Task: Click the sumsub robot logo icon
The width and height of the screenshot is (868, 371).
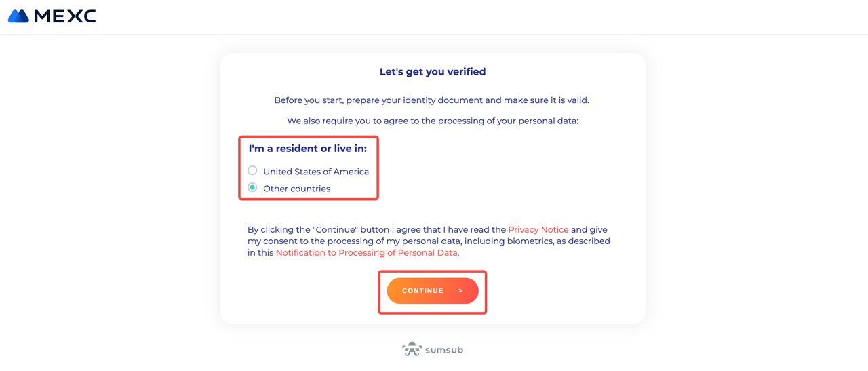Action: (x=412, y=349)
